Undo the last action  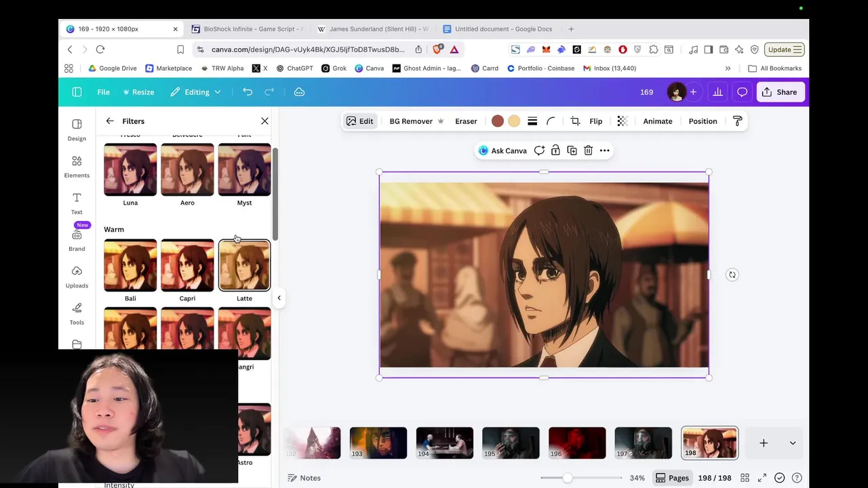[248, 91]
